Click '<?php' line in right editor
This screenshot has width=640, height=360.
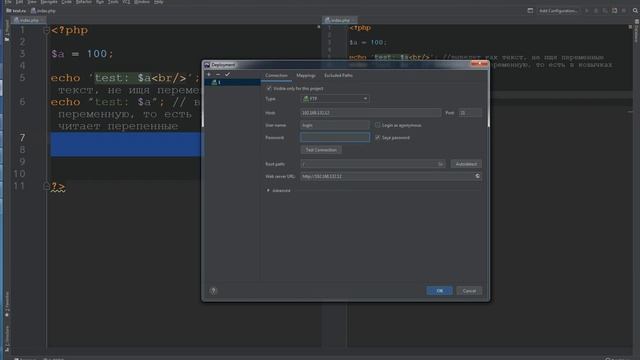360,28
